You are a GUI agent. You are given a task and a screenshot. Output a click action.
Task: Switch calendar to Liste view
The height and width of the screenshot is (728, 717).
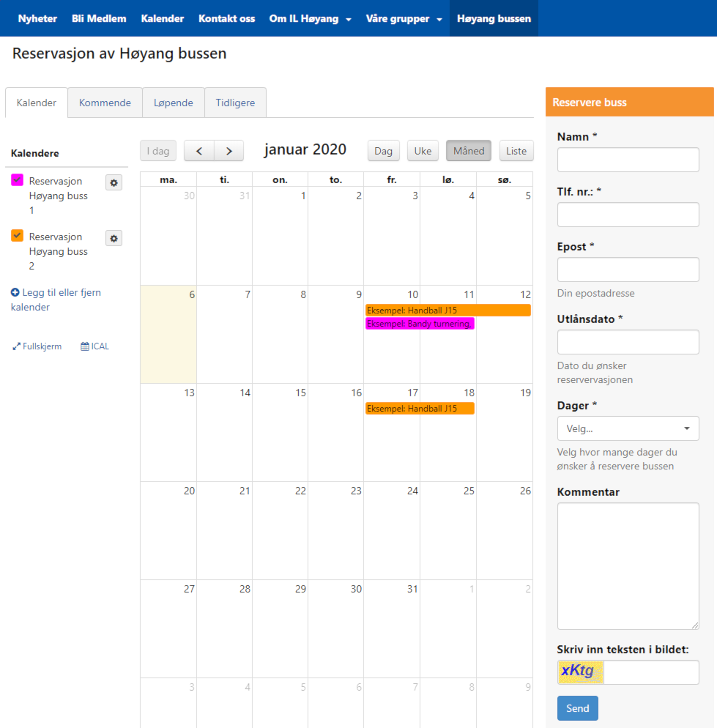[x=516, y=151]
